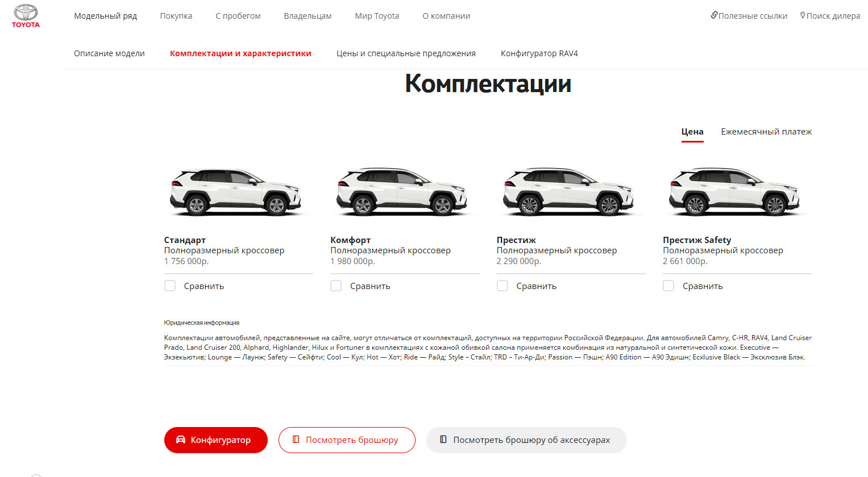Tick the Сравнить checkbox under Комфорт

point(336,286)
